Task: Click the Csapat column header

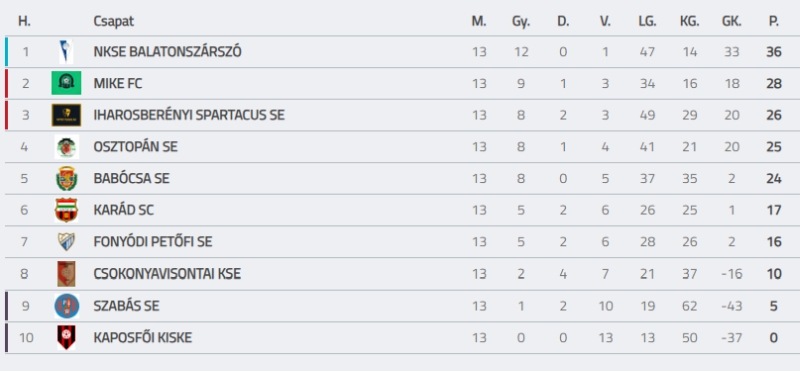Action: 113,21
